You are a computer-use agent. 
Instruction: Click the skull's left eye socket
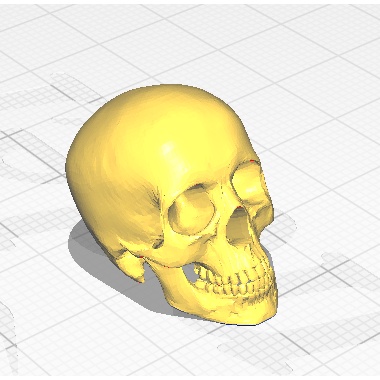coord(191,213)
